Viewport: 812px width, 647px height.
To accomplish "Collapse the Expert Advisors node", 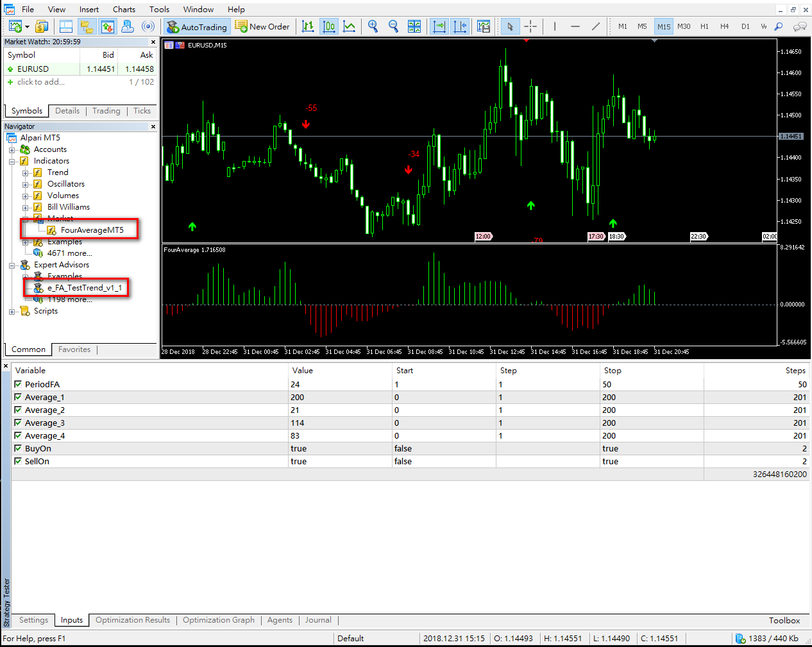I will [x=12, y=265].
